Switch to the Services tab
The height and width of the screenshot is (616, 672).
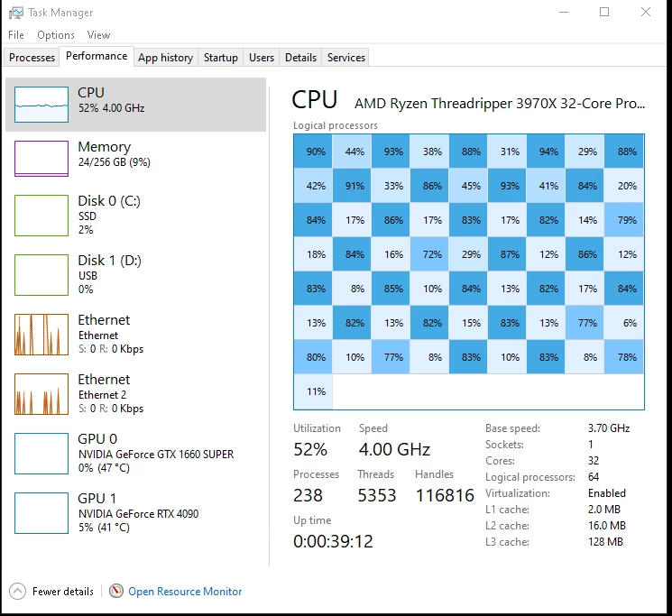pos(345,58)
